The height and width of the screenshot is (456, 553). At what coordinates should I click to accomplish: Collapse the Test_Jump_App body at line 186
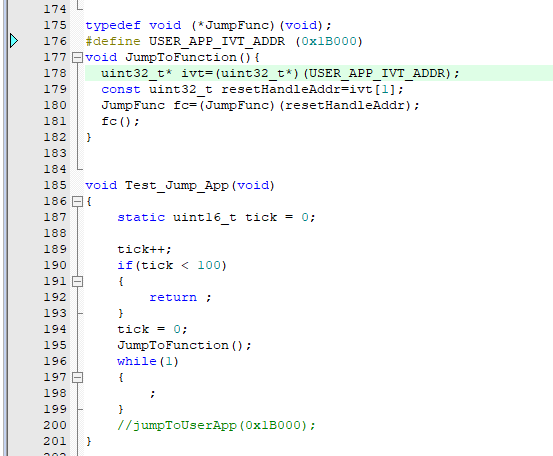[77, 201]
